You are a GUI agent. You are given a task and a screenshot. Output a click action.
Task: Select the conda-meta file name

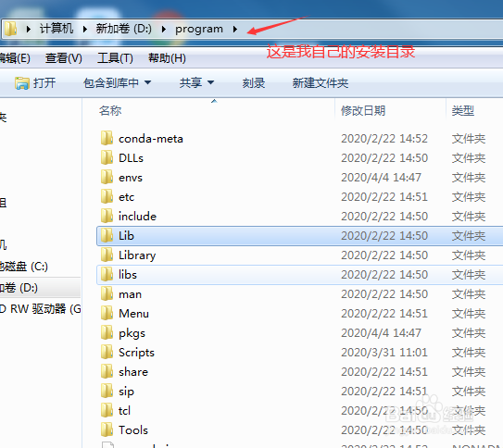(x=151, y=139)
